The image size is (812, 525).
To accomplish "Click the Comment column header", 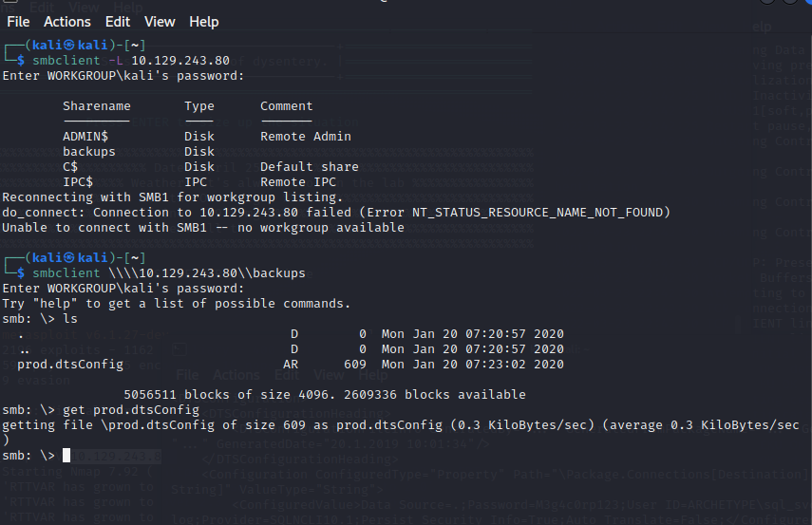I will tap(287, 106).
